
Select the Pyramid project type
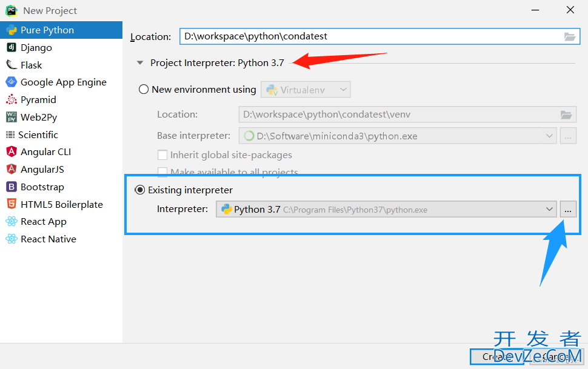click(61, 100)
